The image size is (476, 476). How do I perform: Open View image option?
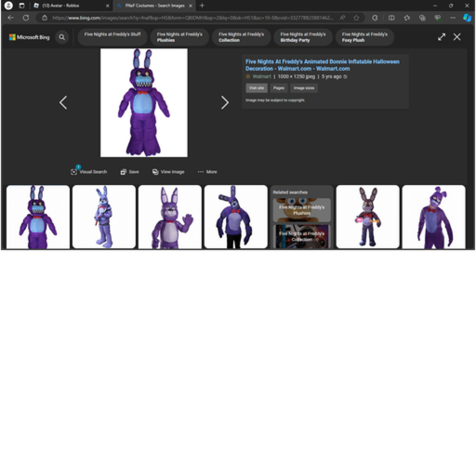tap(168, 172)
